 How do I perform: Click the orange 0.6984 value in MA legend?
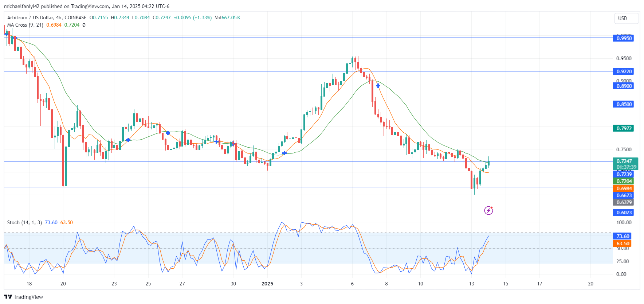tap(54, 25)
